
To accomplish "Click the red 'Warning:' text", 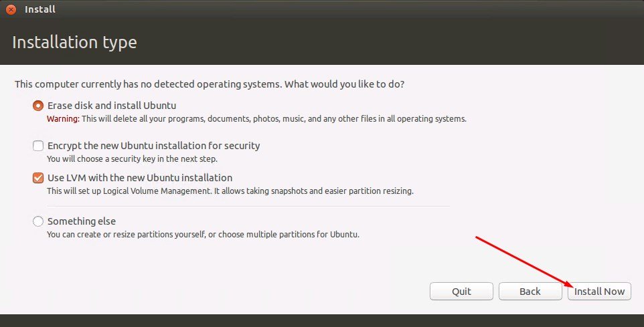I will coord(63,119).
